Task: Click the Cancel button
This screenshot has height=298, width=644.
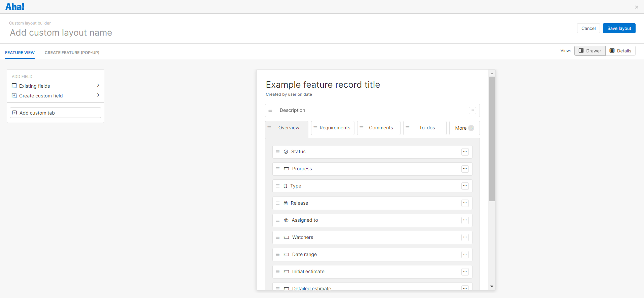Action: click(588, 29)
